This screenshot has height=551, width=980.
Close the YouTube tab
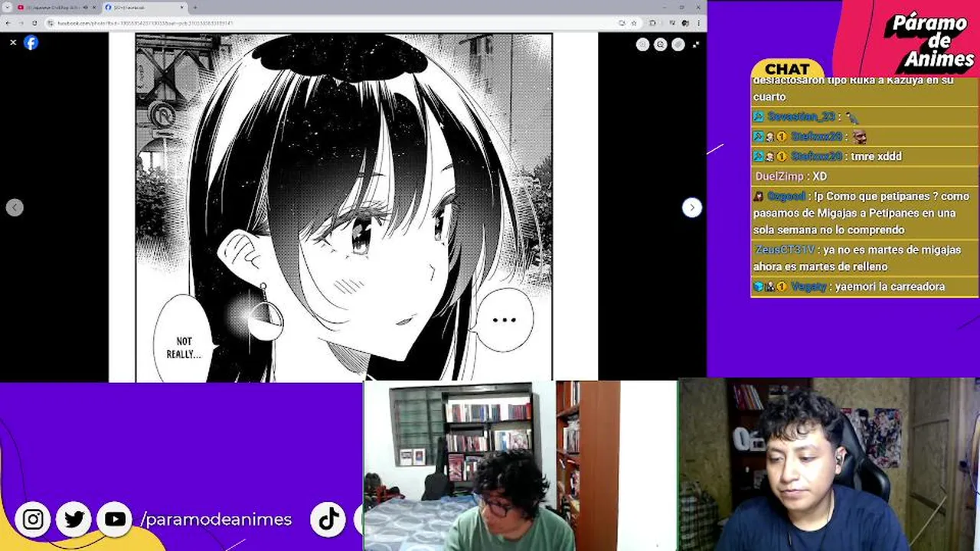(x=93, y=8)
